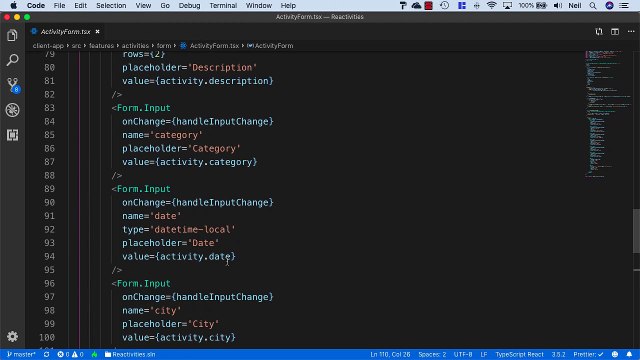The width and height of the screenshot is (640, 360).
Task: Click the minimap code overview
Action: click(x=608, y=114)
